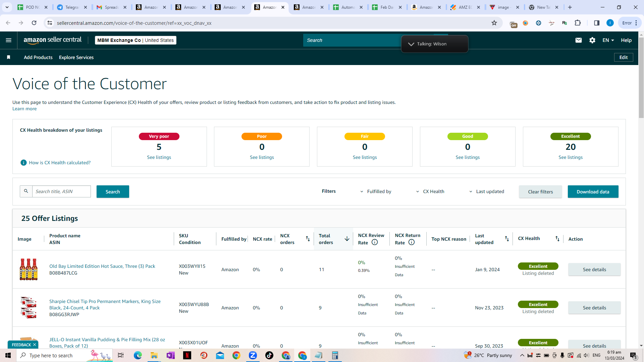Viewport: 644px width, 362px height.
Task: See listings under Excellent
Action: point(571,157)
